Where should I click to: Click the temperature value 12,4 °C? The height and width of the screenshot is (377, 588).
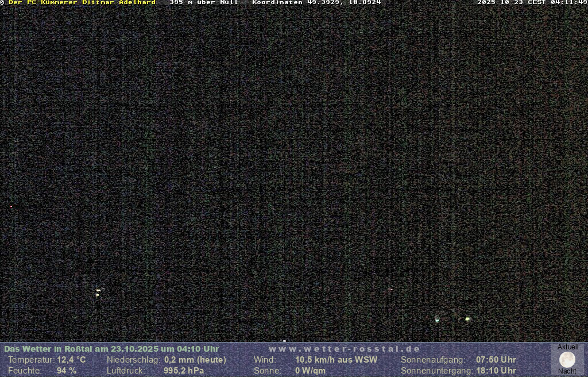[71, 360]
